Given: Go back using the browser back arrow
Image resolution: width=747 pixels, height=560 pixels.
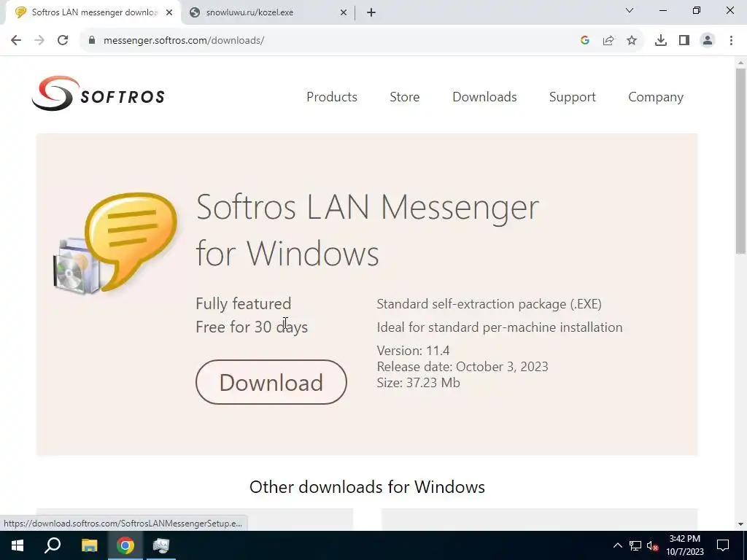Looking at the screenshot, I should pyautogui.click(x=16, y=41).
